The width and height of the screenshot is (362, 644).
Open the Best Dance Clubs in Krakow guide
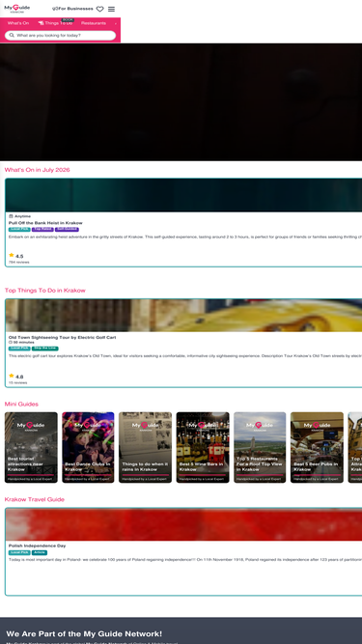pyautogui.click(x=88, y=448)
